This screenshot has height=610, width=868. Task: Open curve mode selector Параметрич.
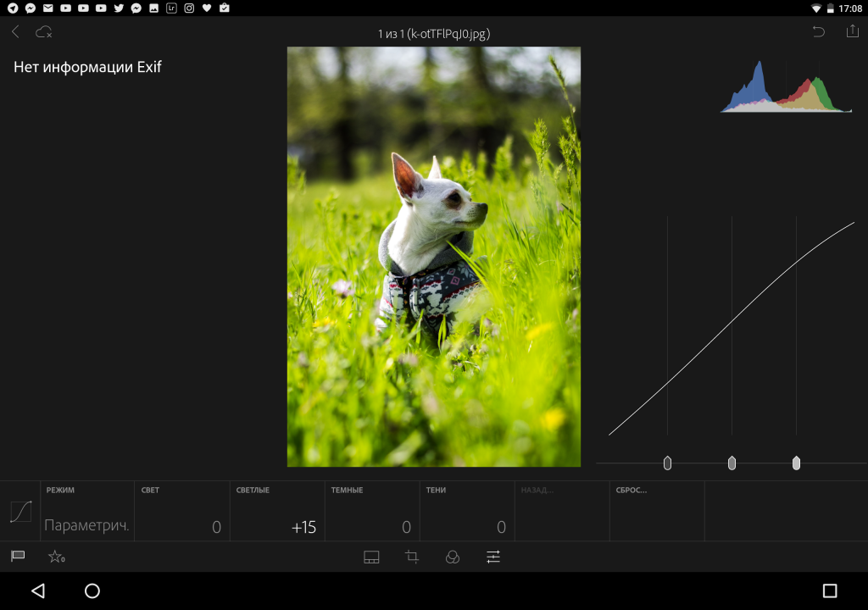[x=87, y=512]
